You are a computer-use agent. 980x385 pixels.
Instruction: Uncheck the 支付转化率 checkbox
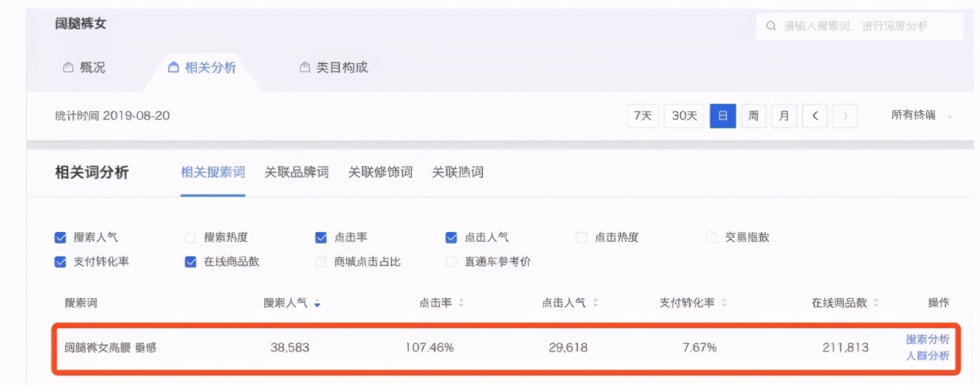60,262
